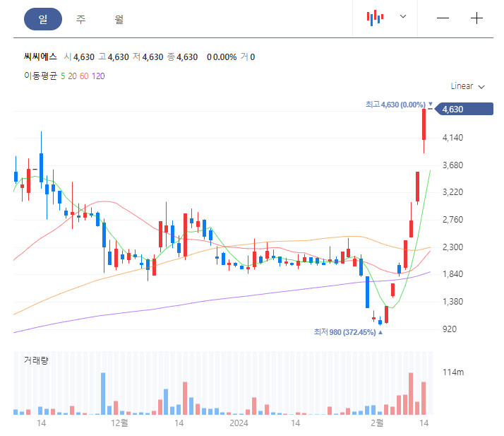This screenshot has height=436, width=504.
Task: Click the tallest blue volume bar before 12월
Action: tap(103, 394)
